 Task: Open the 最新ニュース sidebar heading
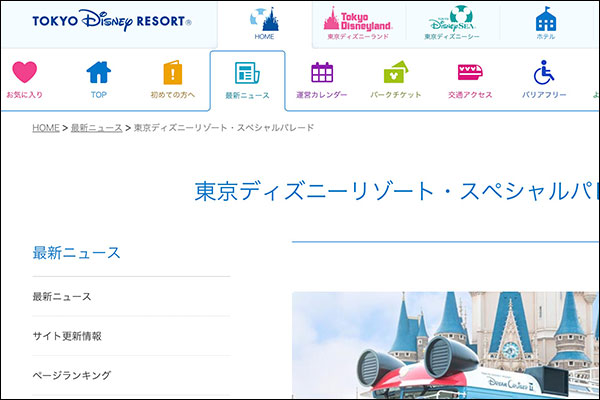tap(77, 252)
